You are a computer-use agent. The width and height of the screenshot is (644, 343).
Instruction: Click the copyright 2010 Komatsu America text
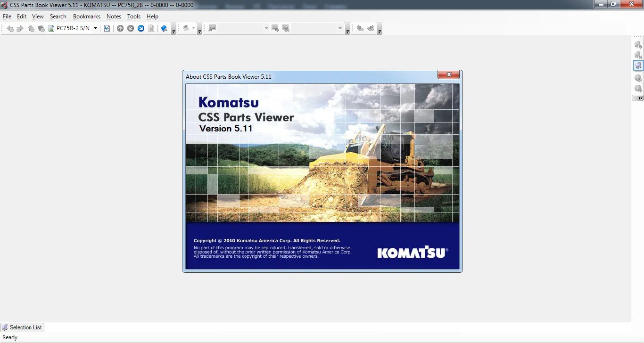[x=267, y=241]
